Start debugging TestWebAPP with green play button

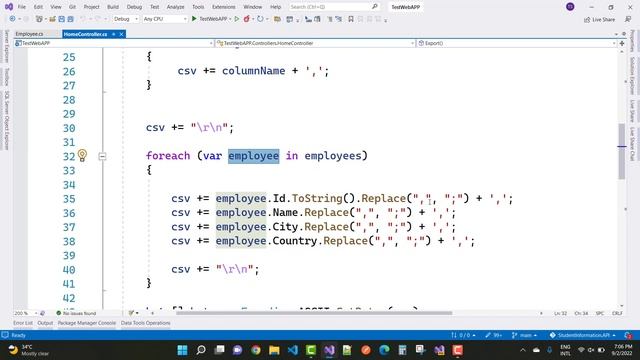click(x=194, y=19)
